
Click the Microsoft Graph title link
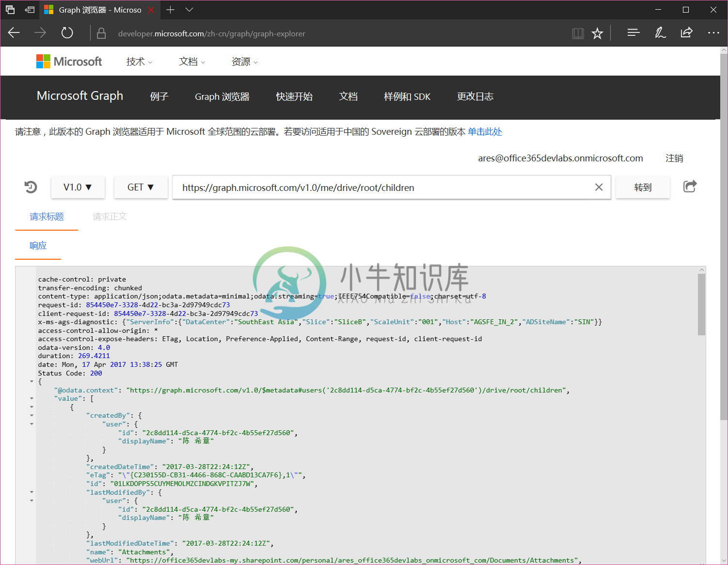[80, 96]
